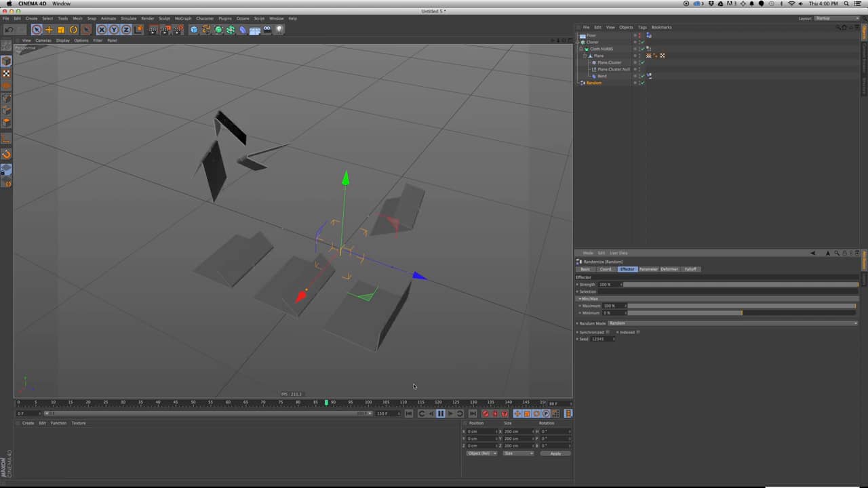Open the Simulate menu

(128, 18)
